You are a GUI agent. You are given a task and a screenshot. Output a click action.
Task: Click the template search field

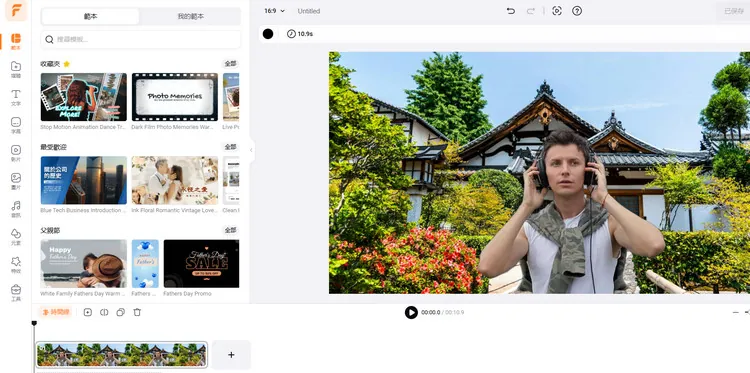(141, 40)
